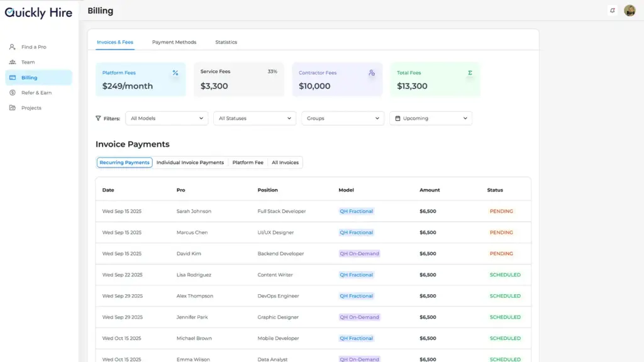644x362 pixels.
Task: Click the Quickly Hire logo
Action: [38, 13]
